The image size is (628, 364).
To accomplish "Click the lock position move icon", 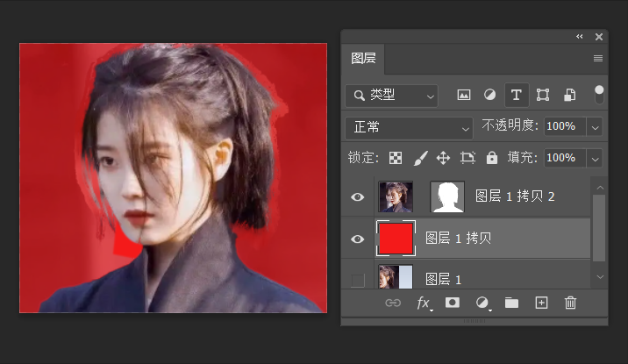I will [444, 158].
